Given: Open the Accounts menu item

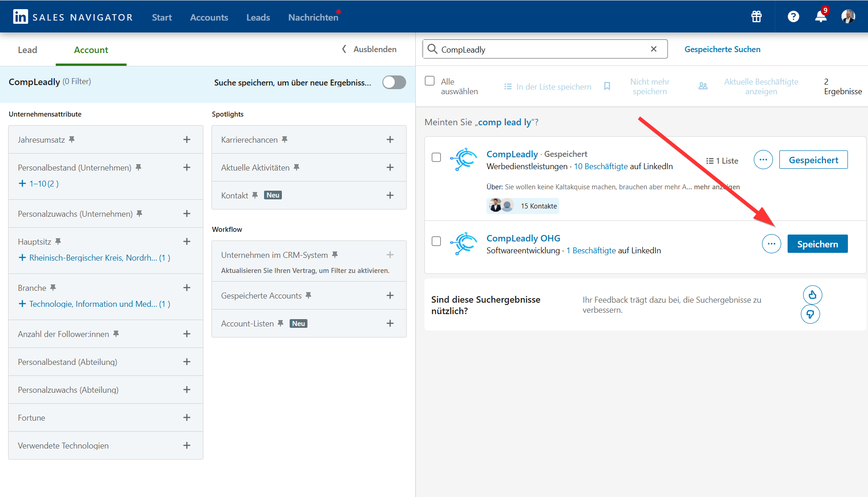Looking at the screenshot, I should pos(209,17).
